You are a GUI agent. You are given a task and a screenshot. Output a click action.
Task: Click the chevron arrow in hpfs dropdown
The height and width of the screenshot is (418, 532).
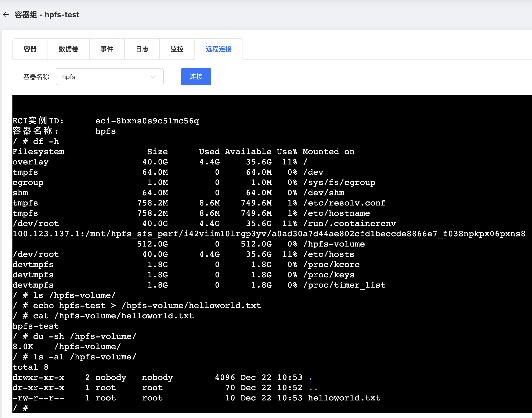(x=153, y=77)
